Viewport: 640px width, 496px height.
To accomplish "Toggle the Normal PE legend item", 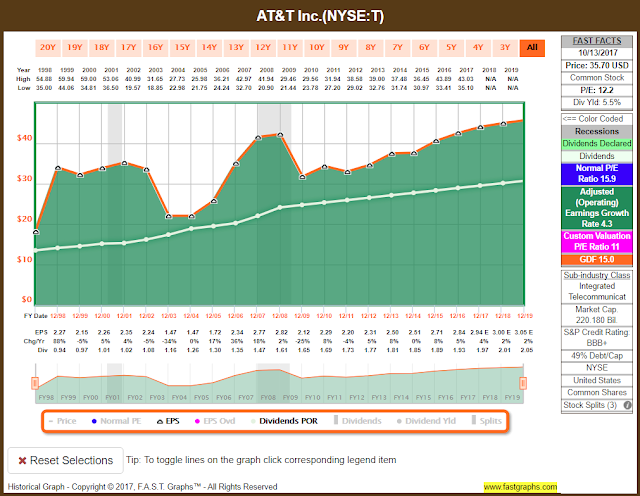I will [x=116, y=421].
